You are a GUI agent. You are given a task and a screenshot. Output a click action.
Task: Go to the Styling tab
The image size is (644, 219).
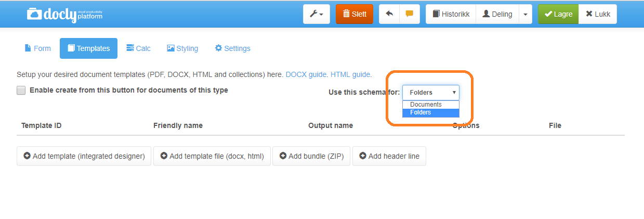pyautogui.click(x=182, y=48)
